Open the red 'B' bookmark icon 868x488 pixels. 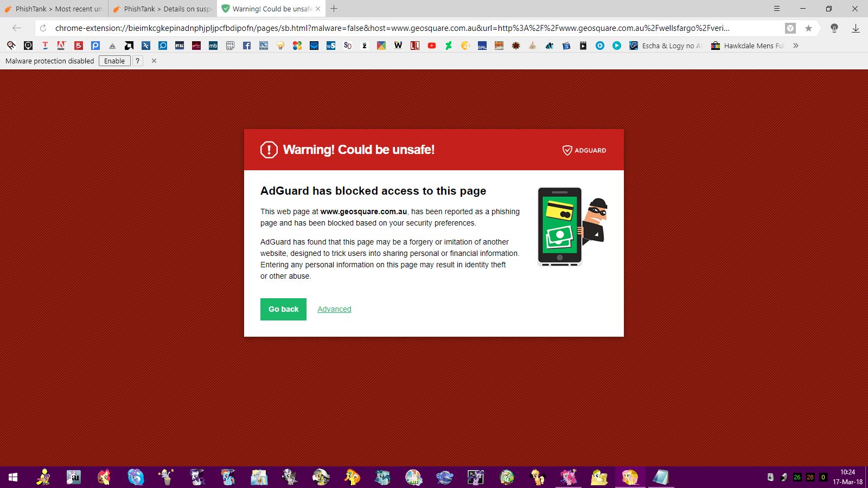[x=79, y=46]
